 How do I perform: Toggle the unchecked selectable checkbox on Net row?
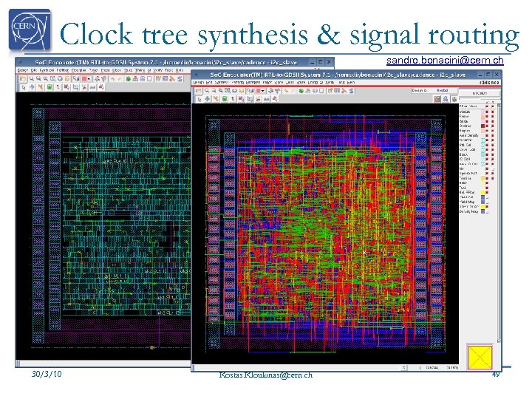(x=493, y=168)
